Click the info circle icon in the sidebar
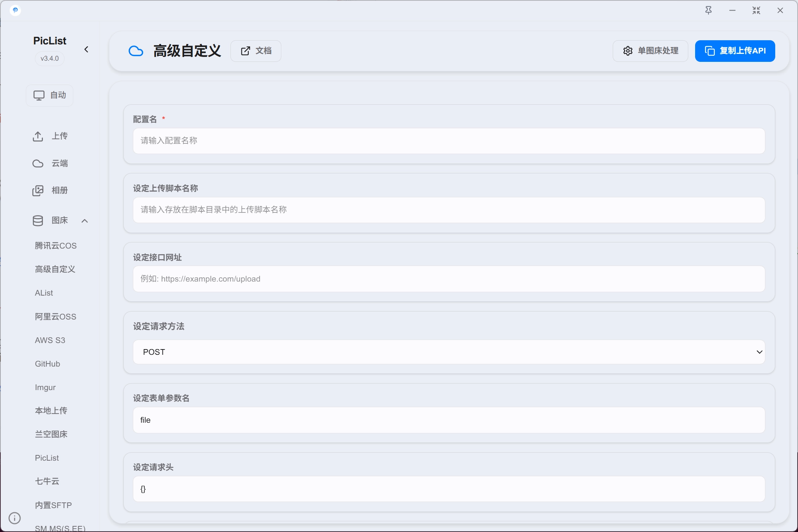The width and height of the screenshot is (798, 532). [x=14, y=518]
